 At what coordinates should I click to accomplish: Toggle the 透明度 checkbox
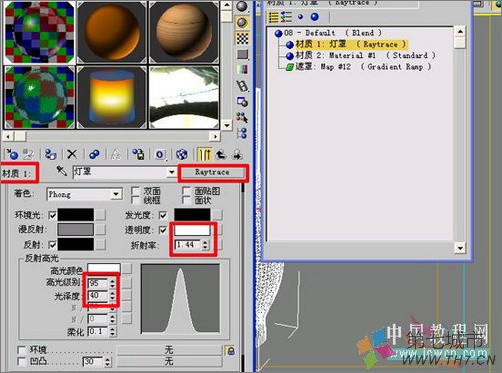coord(163,230)
